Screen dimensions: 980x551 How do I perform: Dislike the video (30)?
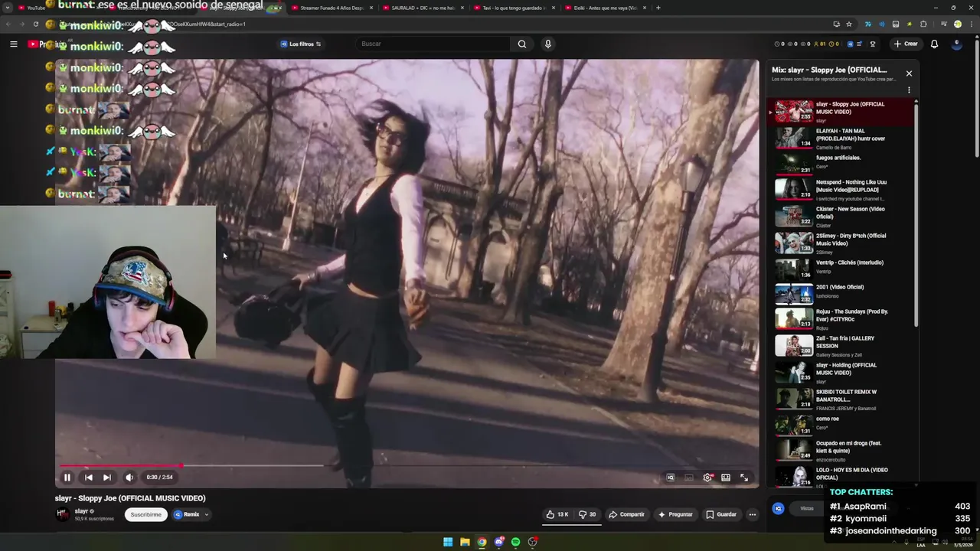pos(587,514)
